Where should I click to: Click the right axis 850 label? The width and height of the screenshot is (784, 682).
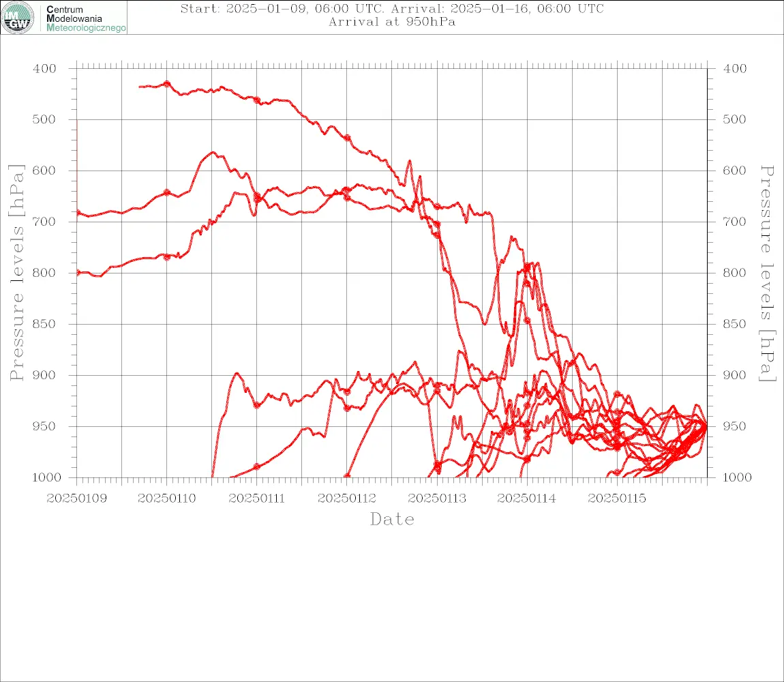[734, 324]
